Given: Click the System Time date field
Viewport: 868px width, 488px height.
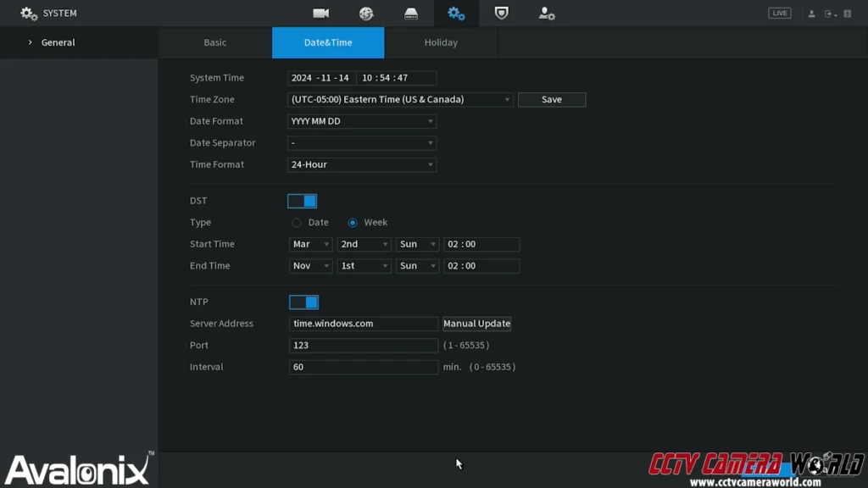Looking at the screenshot, I should point(321,78).
